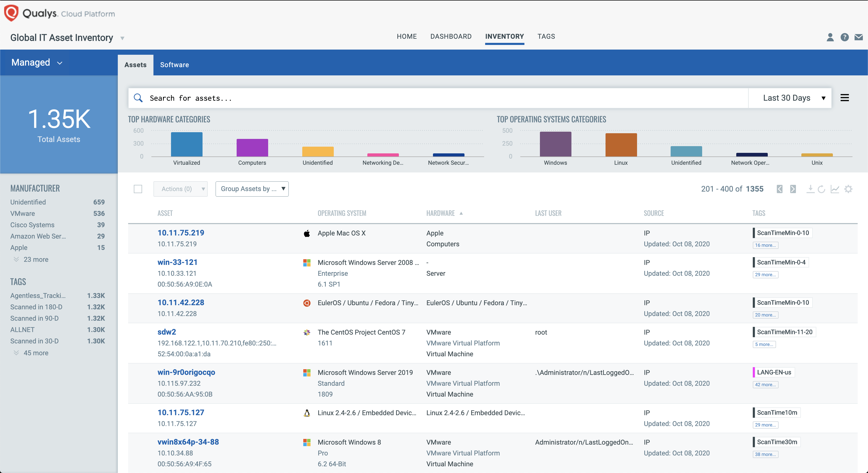The height and width of the screenshot is (473, 868).
Task: Expand 45 more tags
Action: coord(36,352)
